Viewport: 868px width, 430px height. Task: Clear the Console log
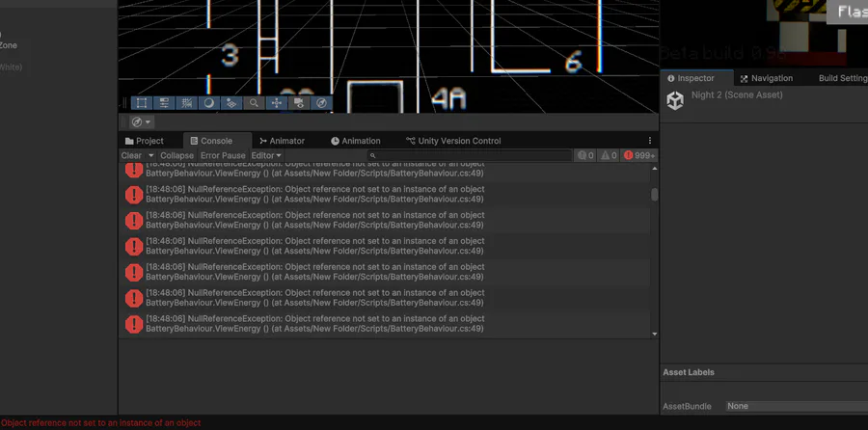131,155
